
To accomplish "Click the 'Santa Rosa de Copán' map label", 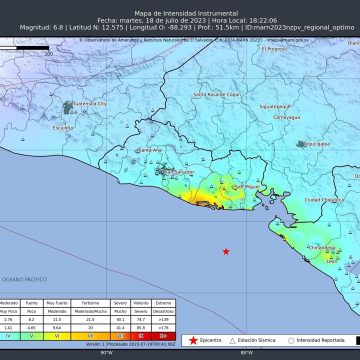I will click(217, 95).
